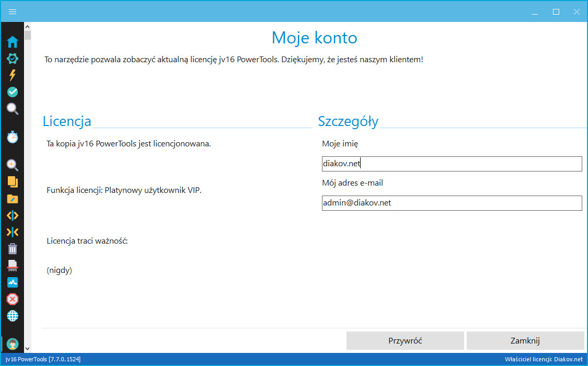
Task: Focus the e-mail address input field
Action: (452, 203)
